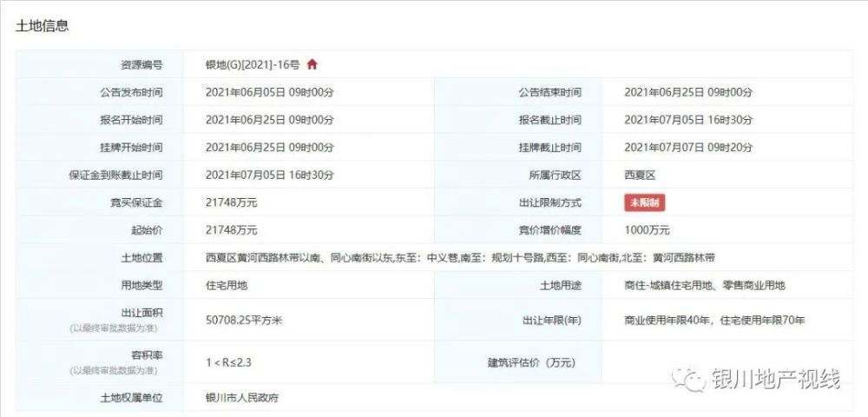Click the 所属行政区 value 西夏区
The height and width of the screenshot is (417, 868).
640,175
